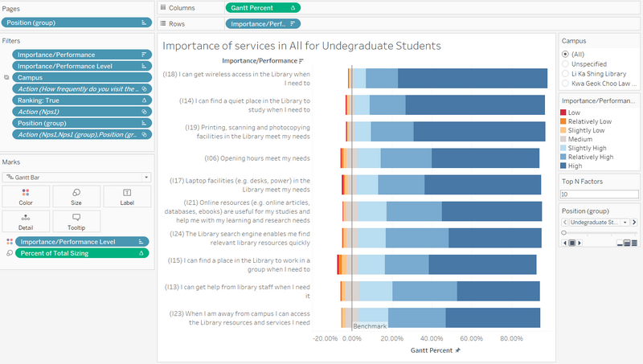The width and height of the screenshot is (643, 364).
Task: Open the Tooltip marks card
Action: click(76, 221)
